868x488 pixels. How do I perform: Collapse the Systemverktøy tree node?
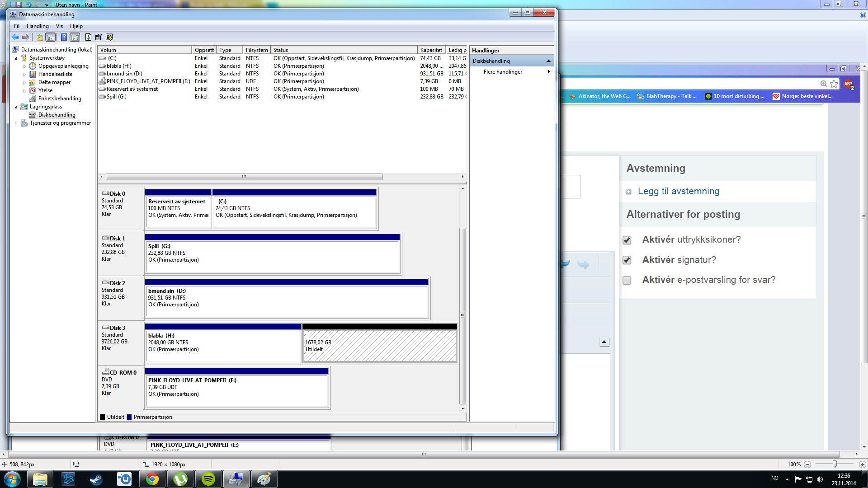pyautogui.click(x=16, y=58)
